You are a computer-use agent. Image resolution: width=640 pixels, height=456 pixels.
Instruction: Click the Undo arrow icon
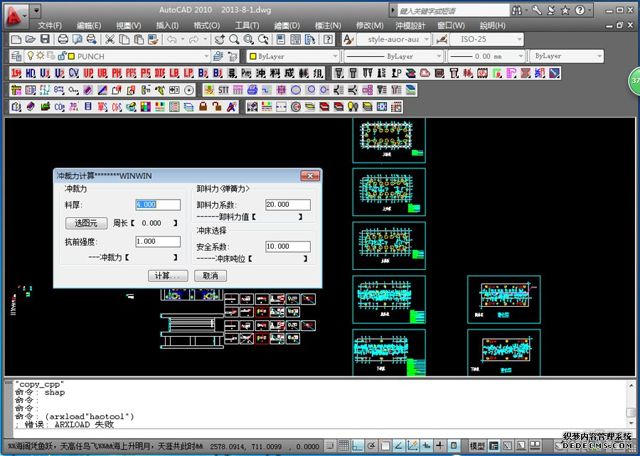tap(172, 40)
